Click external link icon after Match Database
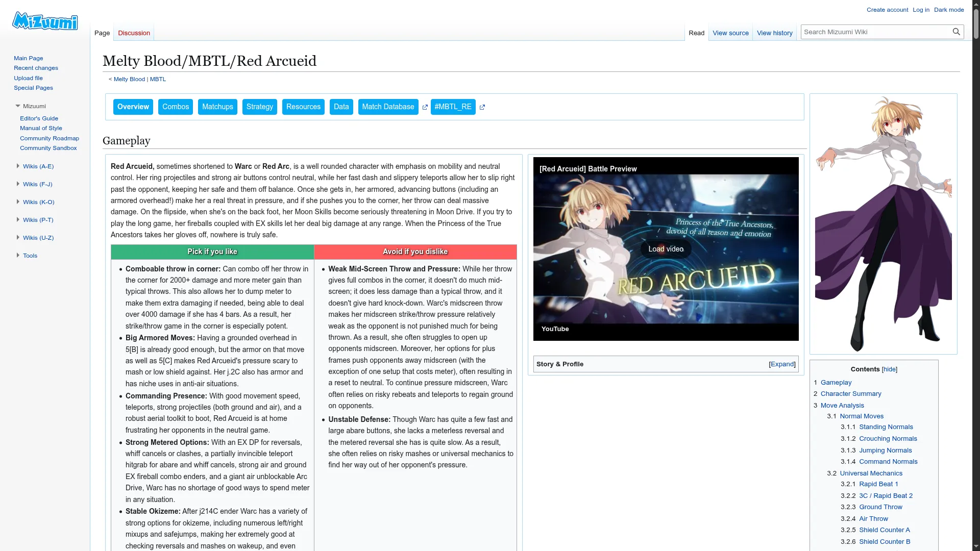 (x=425, y=107)
